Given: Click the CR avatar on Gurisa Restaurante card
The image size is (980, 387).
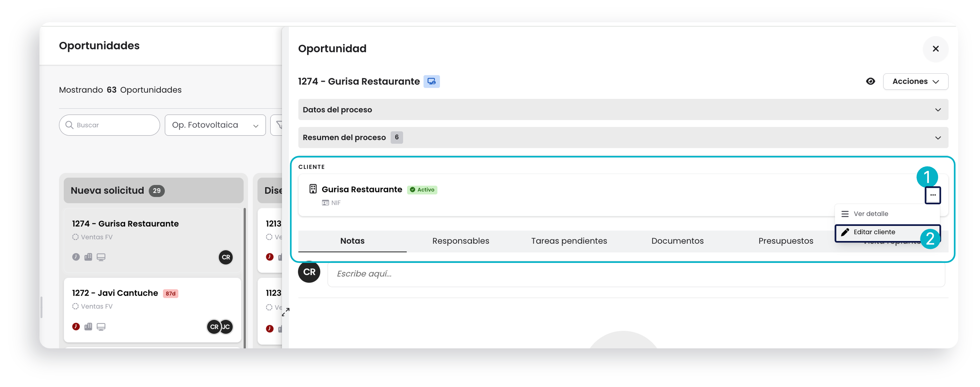Looking at the screenshot, I should (226, 257).
